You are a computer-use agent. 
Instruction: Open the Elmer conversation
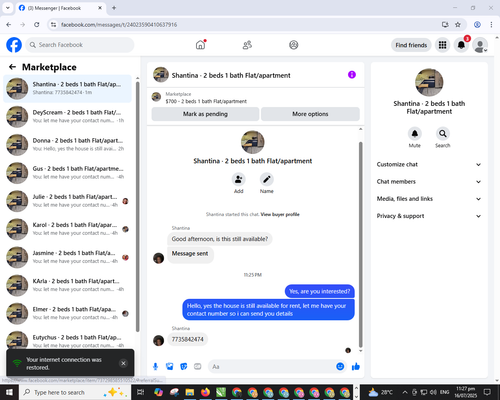(67, 313)
